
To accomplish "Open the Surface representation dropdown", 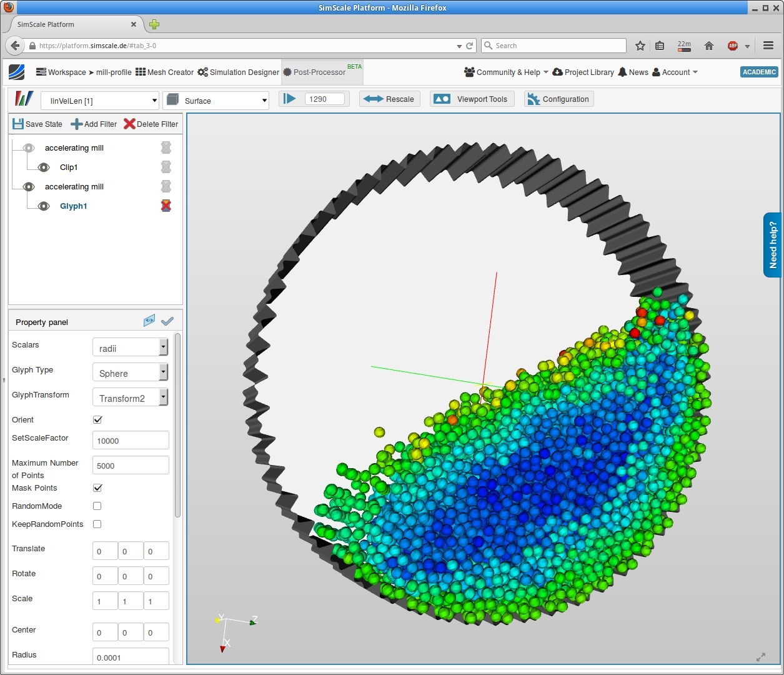I will click(x=216, y=101).
